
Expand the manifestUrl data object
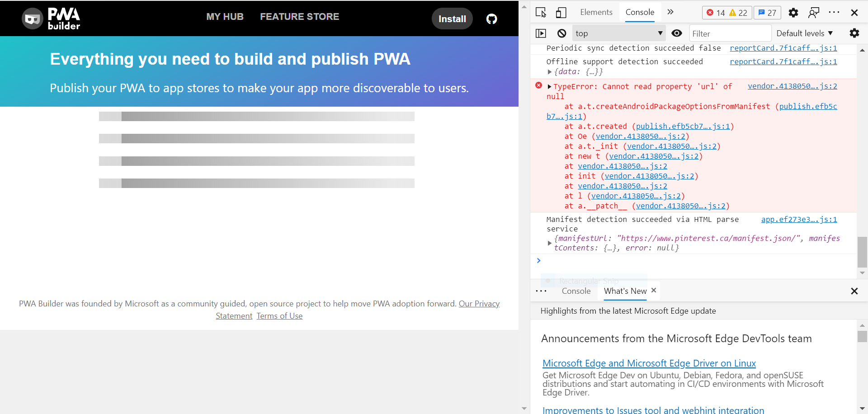pyautogui.click(x=550, y=243)
